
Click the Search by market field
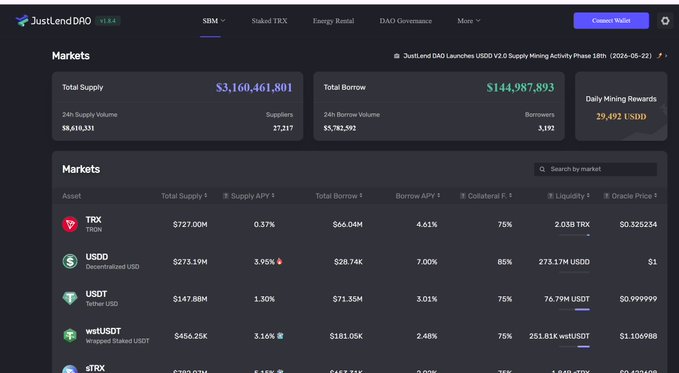coord(595,169)
